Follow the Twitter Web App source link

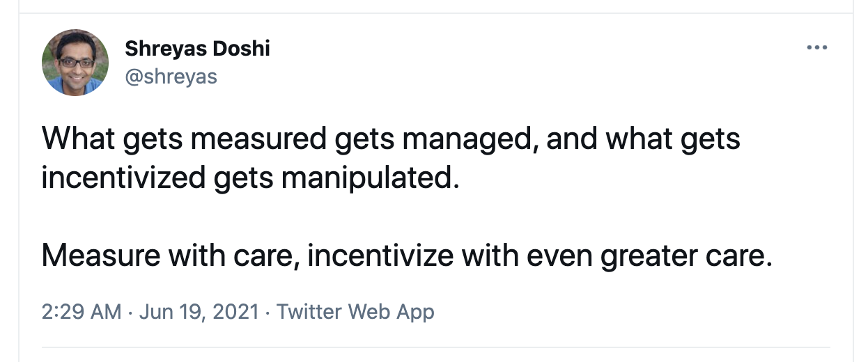pyautogui.click(x=355, y=311)
